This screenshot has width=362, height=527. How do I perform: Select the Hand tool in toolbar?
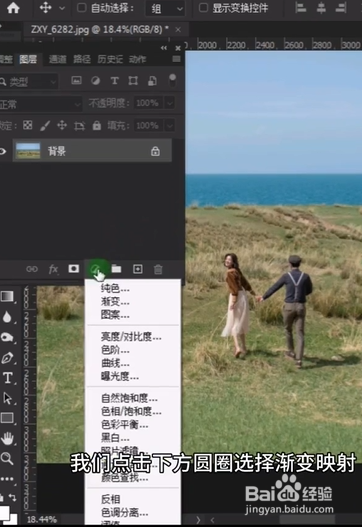click(7, 438)
